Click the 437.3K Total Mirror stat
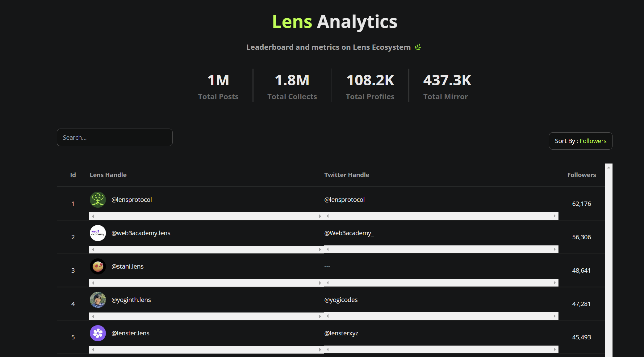This screenshot has height=357, width=644. 447,86
